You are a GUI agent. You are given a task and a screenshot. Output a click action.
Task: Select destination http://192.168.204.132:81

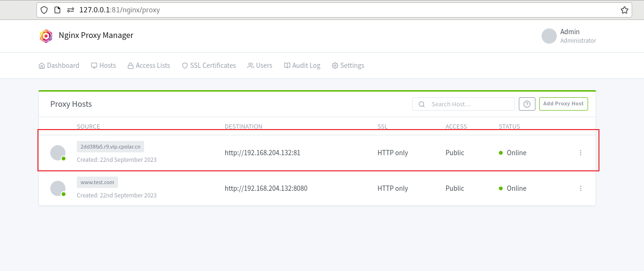point(262,153)
